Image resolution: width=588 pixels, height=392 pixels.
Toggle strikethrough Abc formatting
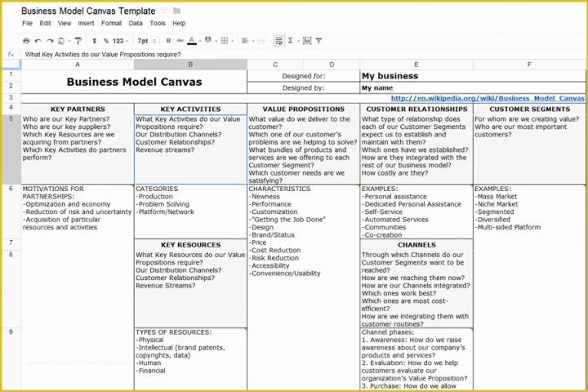(x=180, y=40)
